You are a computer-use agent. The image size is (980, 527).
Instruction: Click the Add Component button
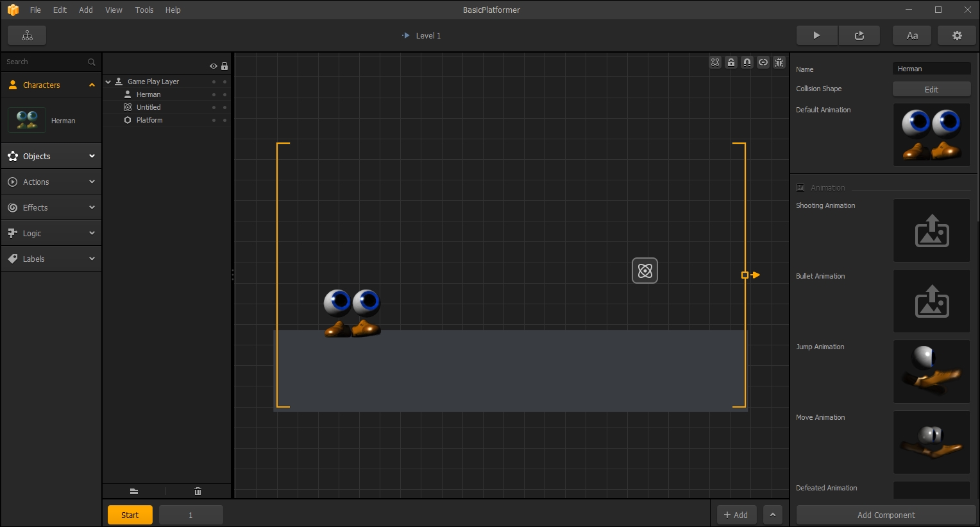click(x=886, y=515)
